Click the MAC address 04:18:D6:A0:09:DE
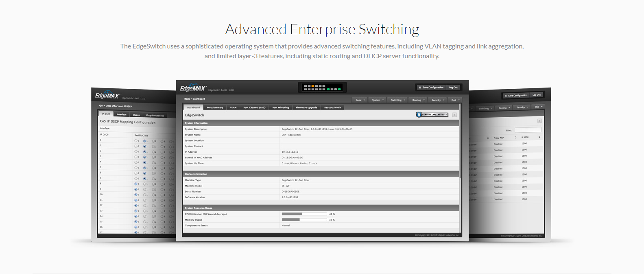The width and height of the screenshot is (644, 274). [x=292, y=158]
